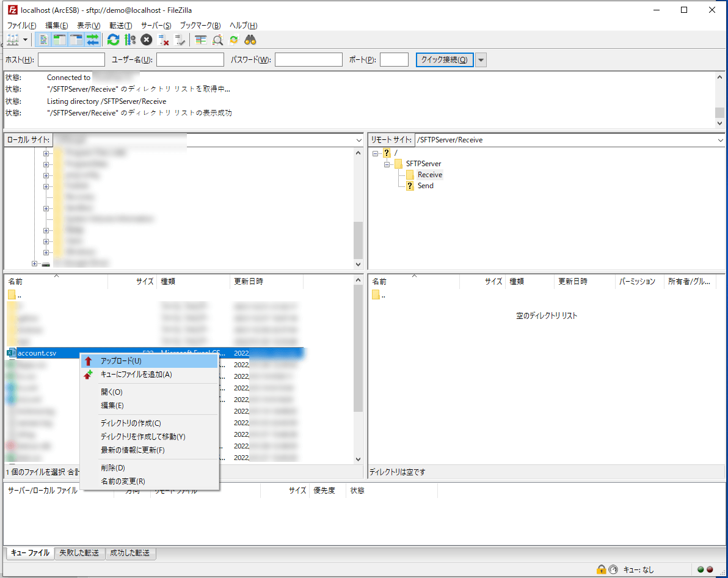
Task: Click the binoculars file search icon
Action: (250, 40)
